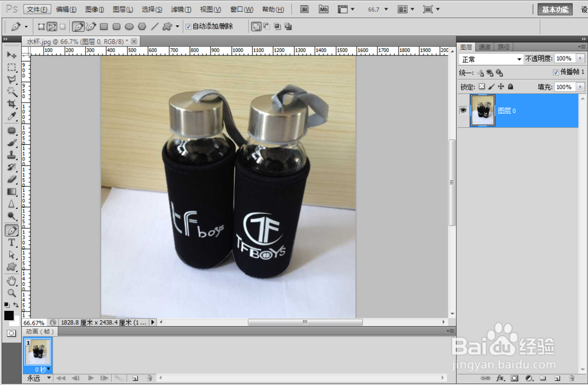The image size is (588, 385).
Task: Open the 图像(I) menu
Action: 95,9
